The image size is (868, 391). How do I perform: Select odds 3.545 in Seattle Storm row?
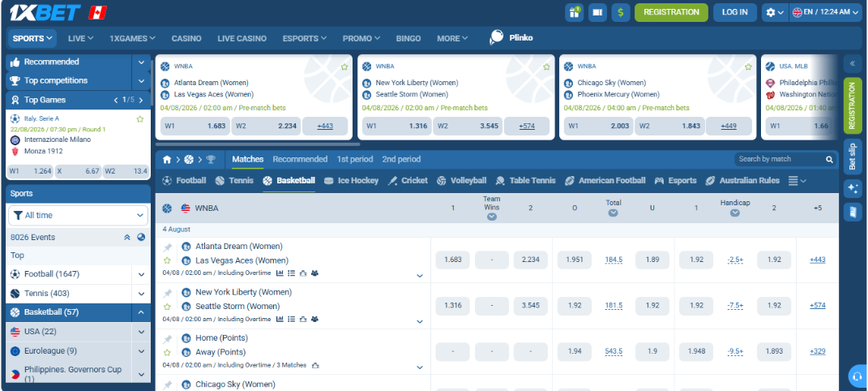click(530, 306)
